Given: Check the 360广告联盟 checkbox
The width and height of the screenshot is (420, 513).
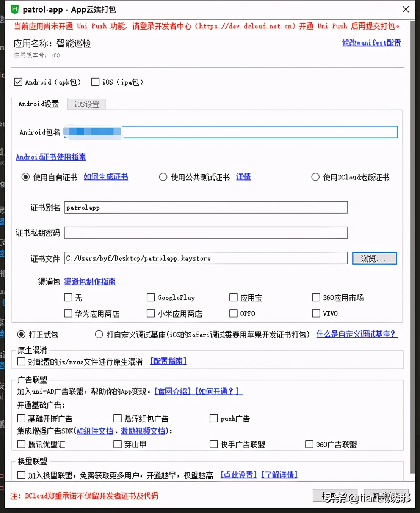Looking at the screenshot, I should tap(309, 444).
